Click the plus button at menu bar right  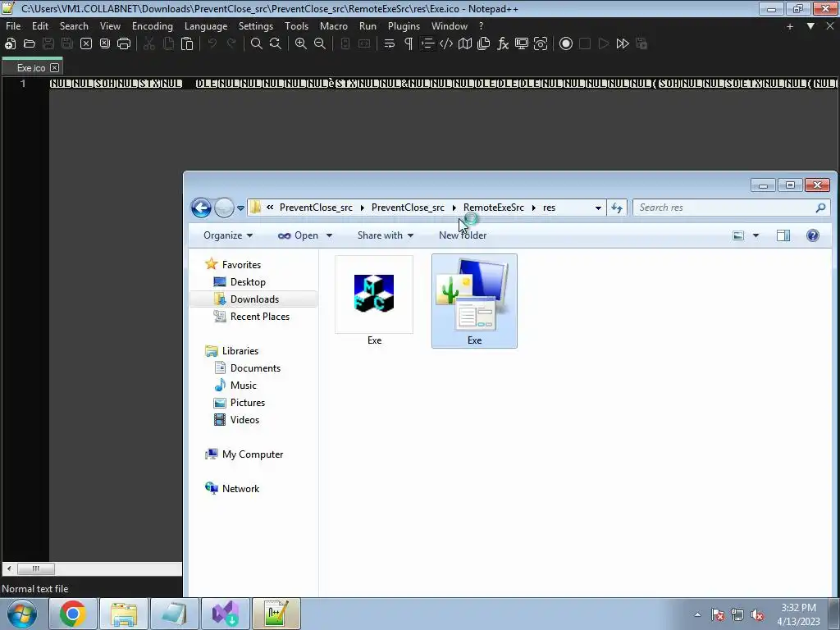790,26
